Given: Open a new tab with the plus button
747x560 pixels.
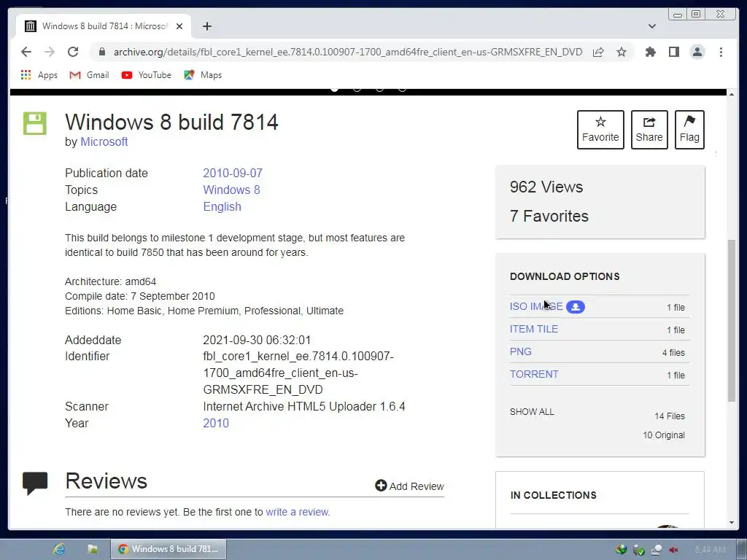Looking at the screenshot, I should click(x=206, y=26).
